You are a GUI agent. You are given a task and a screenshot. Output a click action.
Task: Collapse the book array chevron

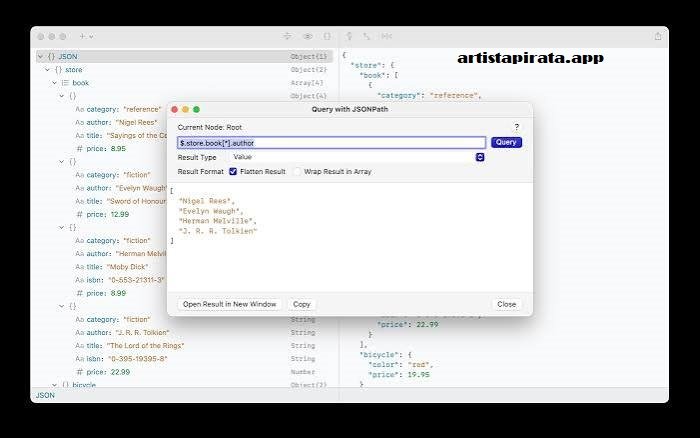54,83
